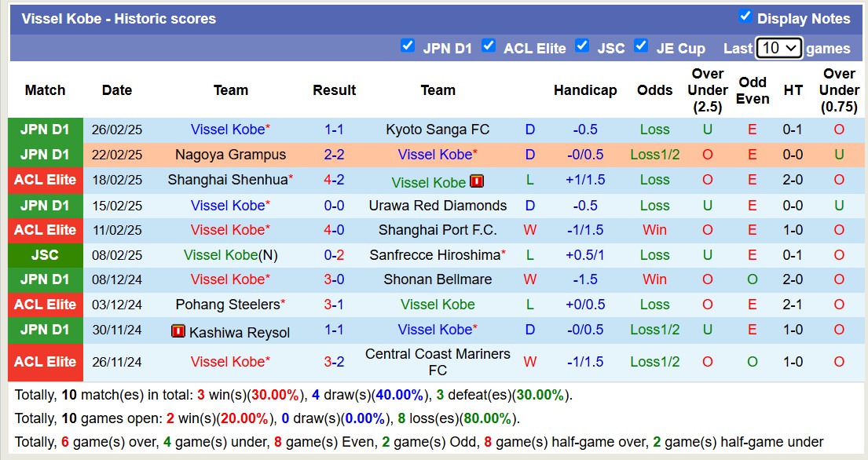Disable the JE Cup filter checkbox
This screenshot has width=868, height=460.
pyautogui.click(x=641, y=46)
